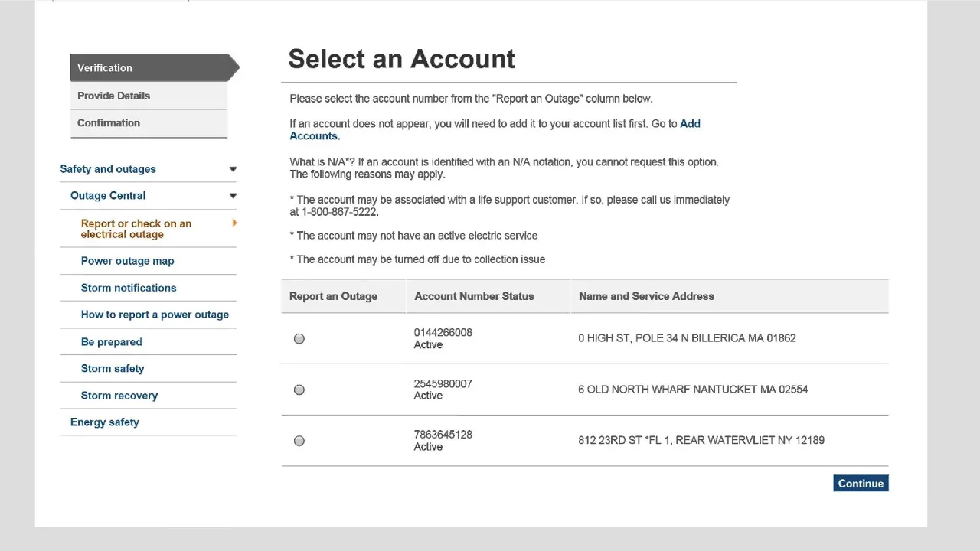Viewport: 980px width, 551px height.
Task: Click address 812 23RD ST WATERVLIET NY
Action: point(701,440)
